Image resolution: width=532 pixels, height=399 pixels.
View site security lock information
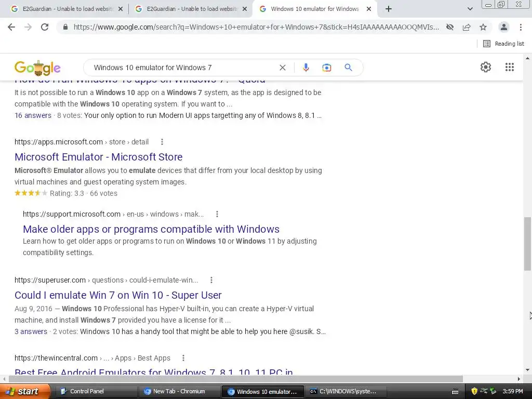pyautogui.click(x=65, y=27)
